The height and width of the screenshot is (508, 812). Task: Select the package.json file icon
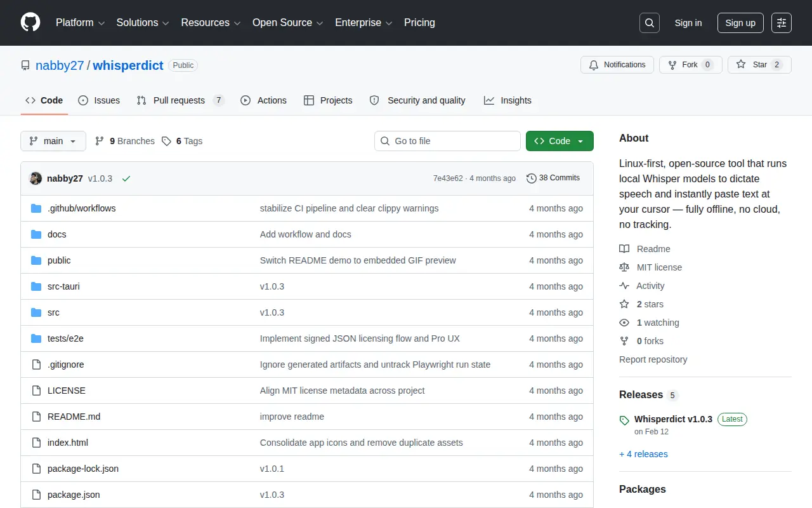(x=36, y=495)
